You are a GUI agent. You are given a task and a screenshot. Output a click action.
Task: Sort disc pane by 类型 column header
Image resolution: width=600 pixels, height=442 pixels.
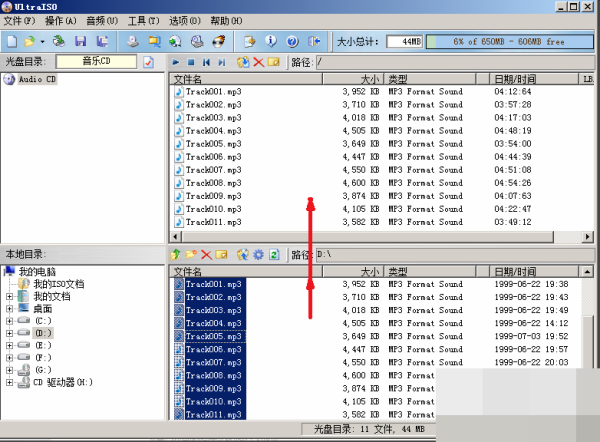click(430, 79)
